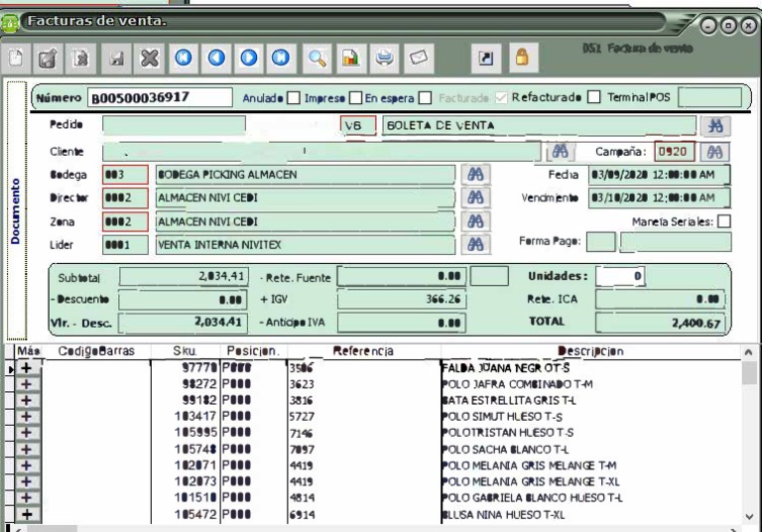Expand row POLO SACHA BLANCO with plus
Screen dimensions: 762x532
[27, 450]
